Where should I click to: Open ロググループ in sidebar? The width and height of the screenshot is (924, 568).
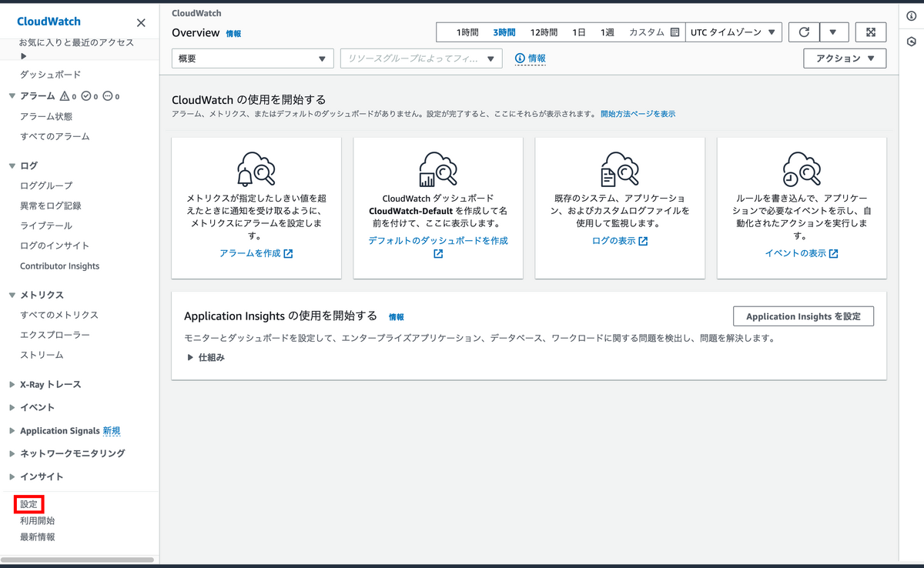coord(46,185)
